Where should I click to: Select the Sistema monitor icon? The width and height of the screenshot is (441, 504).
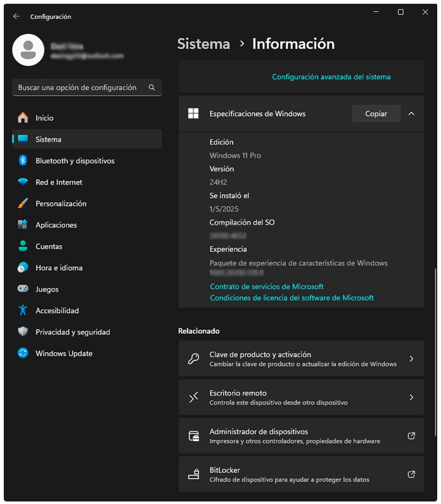[x=23, y=139]
